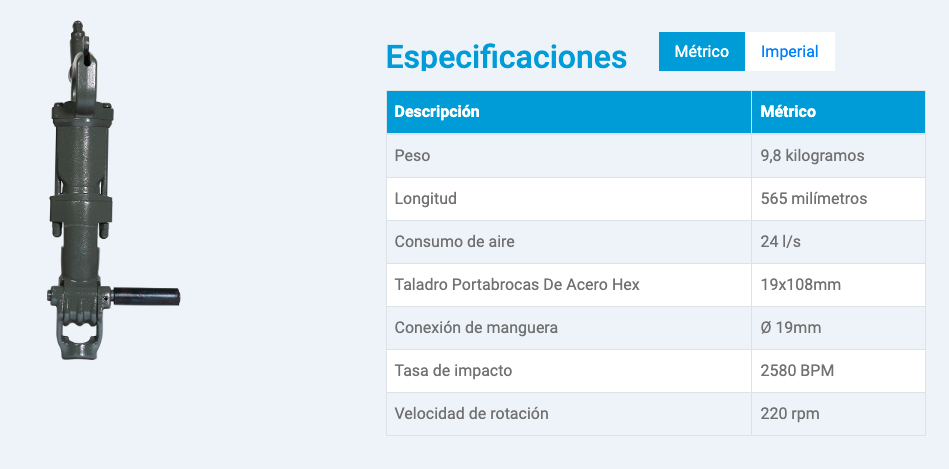Select the Tasa de impacto row

(656, 370)
